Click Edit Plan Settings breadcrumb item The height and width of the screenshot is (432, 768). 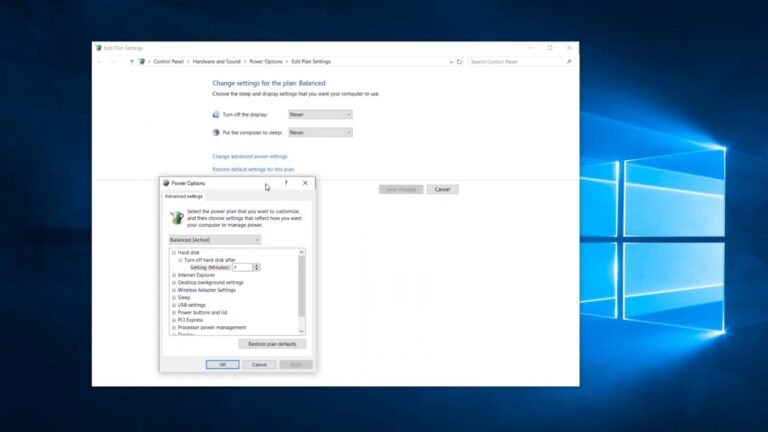click(x=311, y=62)
